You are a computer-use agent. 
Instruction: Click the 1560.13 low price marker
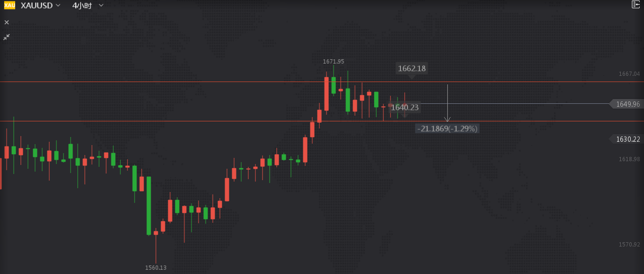[156, 268]
